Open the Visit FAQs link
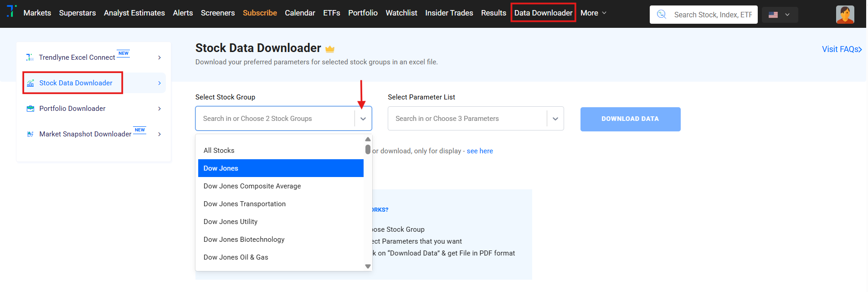 pyautogui.click(x=842, y=49)
